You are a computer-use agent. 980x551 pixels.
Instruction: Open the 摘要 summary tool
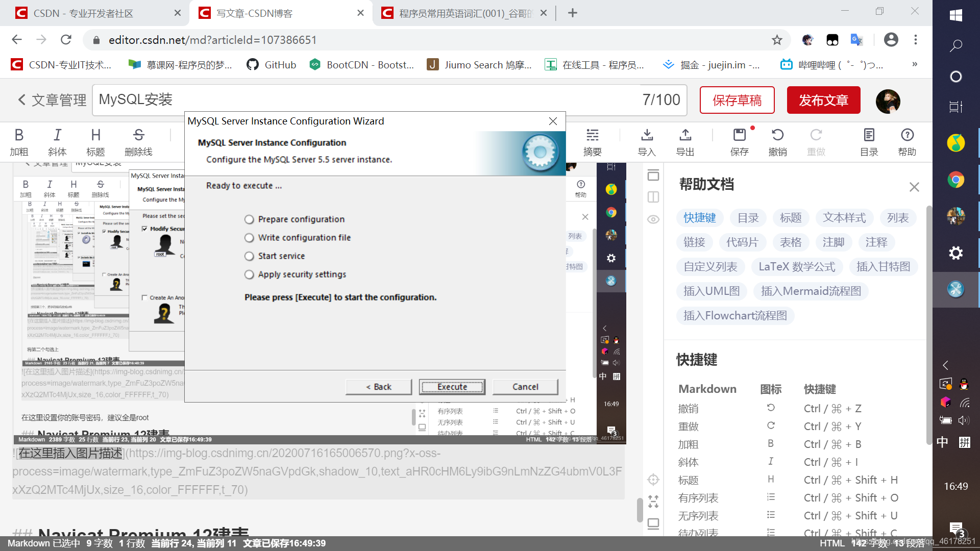coord(593,142)
